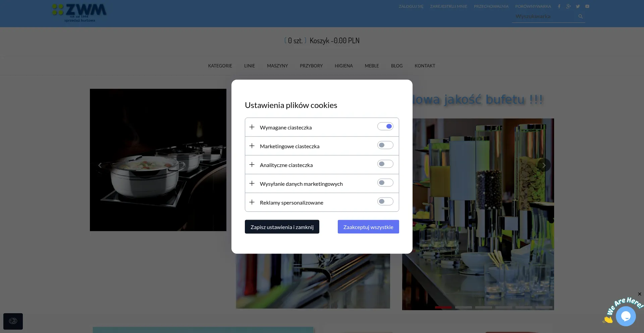Expand the Wysyłanie danych marketingowych details
This screenshot has width=644, height=333.
(x=252, y=183)
